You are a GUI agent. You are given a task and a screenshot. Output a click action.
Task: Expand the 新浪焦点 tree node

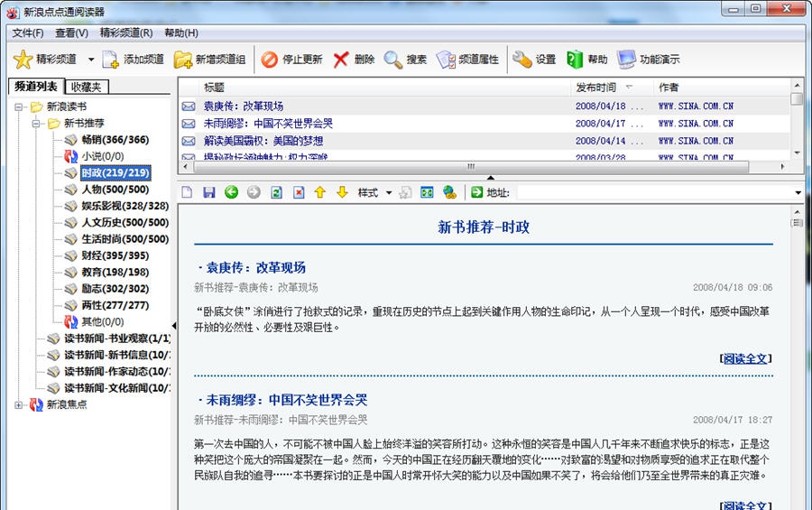point(19,405)
